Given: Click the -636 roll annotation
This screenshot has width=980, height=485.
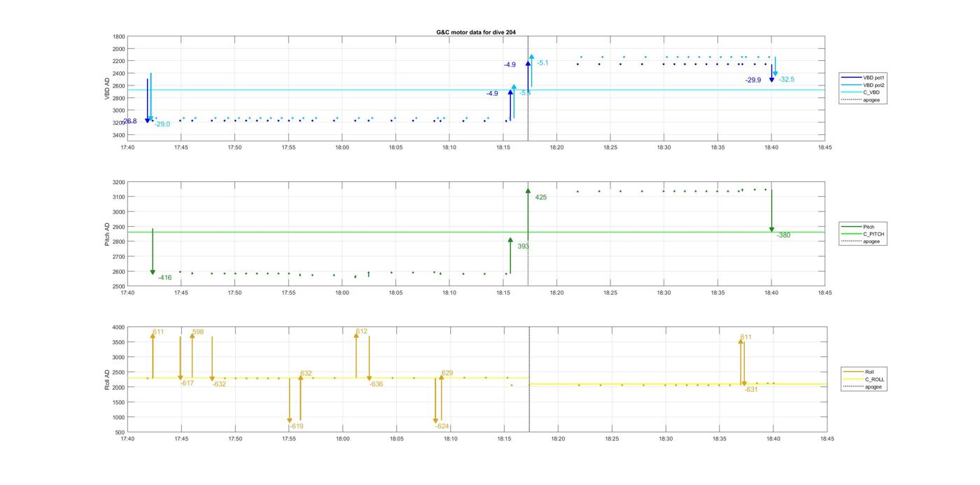Looking at the screenshot, I should pyautogui.click(x=376, y=384).
